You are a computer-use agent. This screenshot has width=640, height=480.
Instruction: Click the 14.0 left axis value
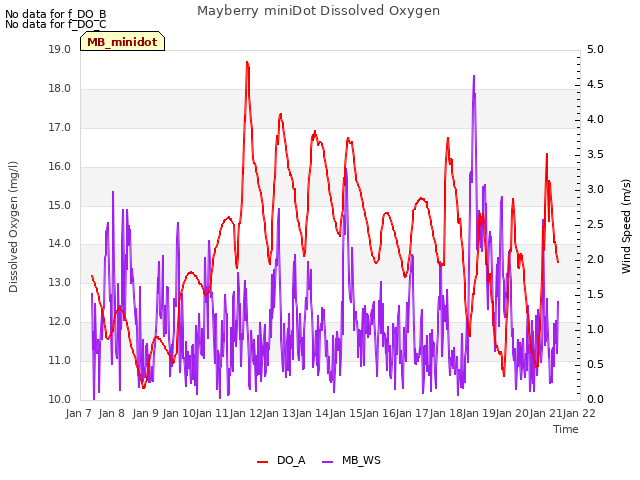[60, 244]
